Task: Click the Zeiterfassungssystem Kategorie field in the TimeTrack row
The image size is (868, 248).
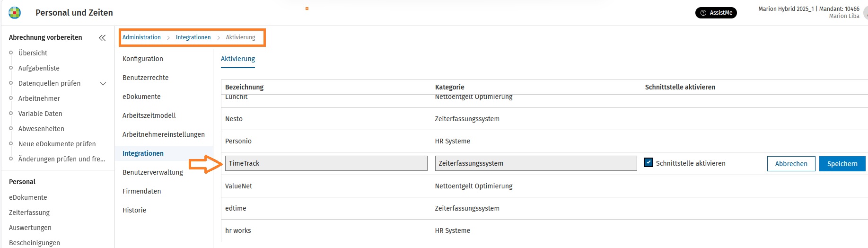Action: point(535,163)
